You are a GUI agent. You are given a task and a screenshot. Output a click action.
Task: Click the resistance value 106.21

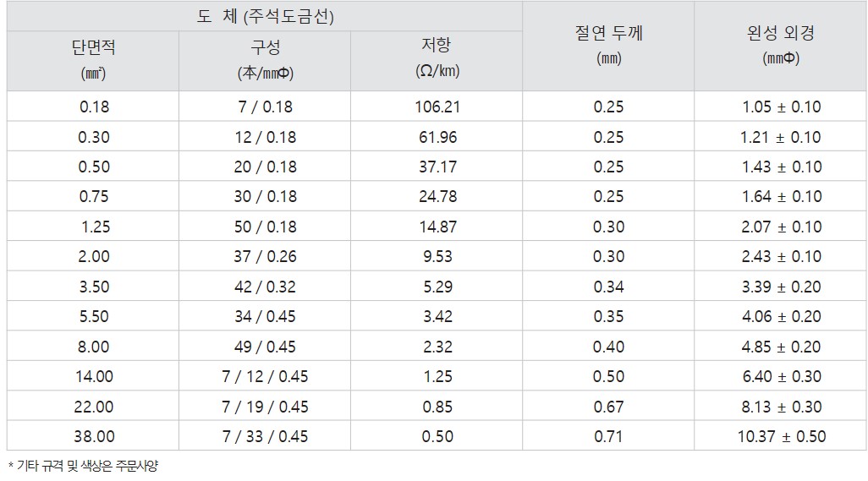click(437, 107)
